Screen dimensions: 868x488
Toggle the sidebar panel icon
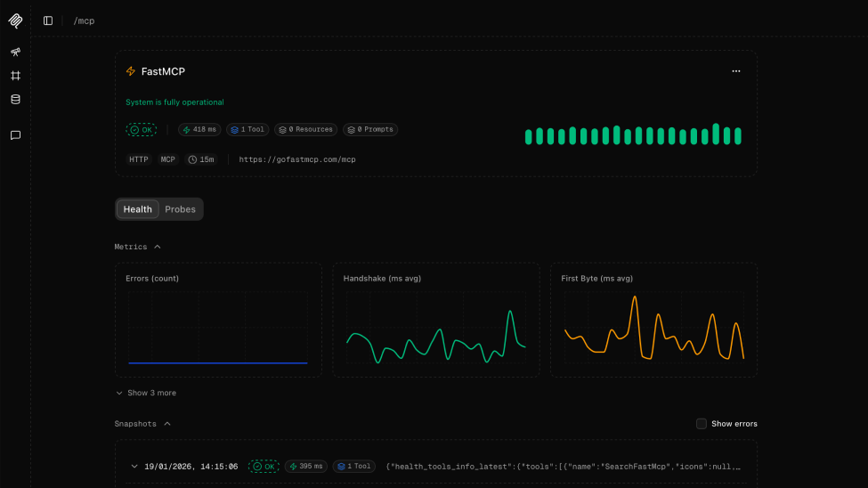(48, 20)
